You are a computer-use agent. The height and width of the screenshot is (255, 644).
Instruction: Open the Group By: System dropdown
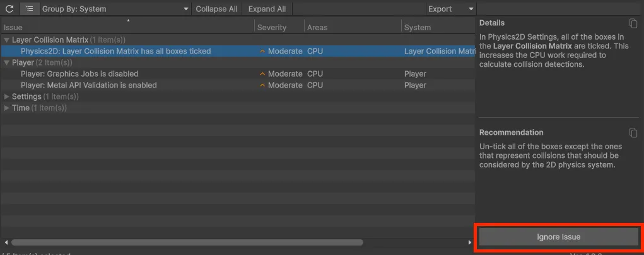click(x=115, y=9)
